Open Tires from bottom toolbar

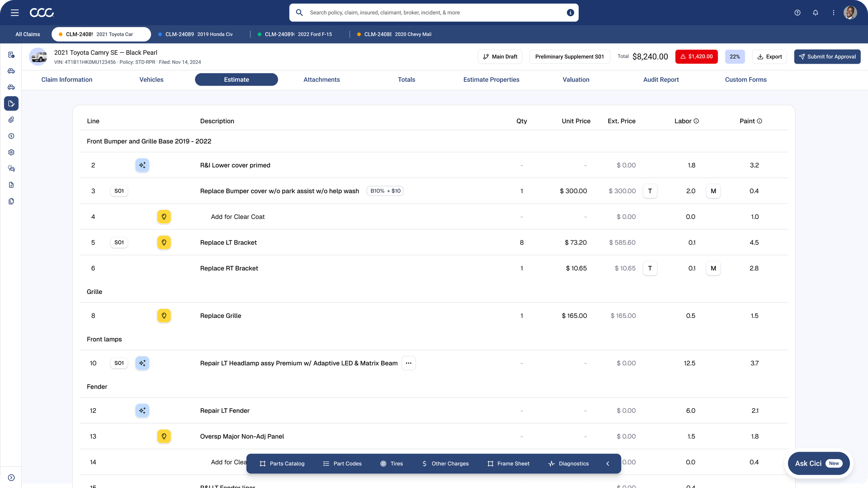tap(392, 464)
